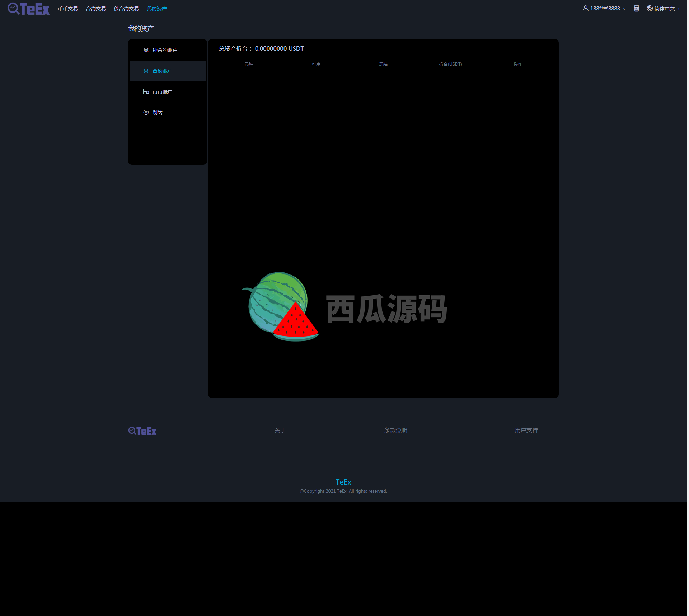Click the TeEx logo in the header
This screenshot has height=616, width=689.
point(28,9)
